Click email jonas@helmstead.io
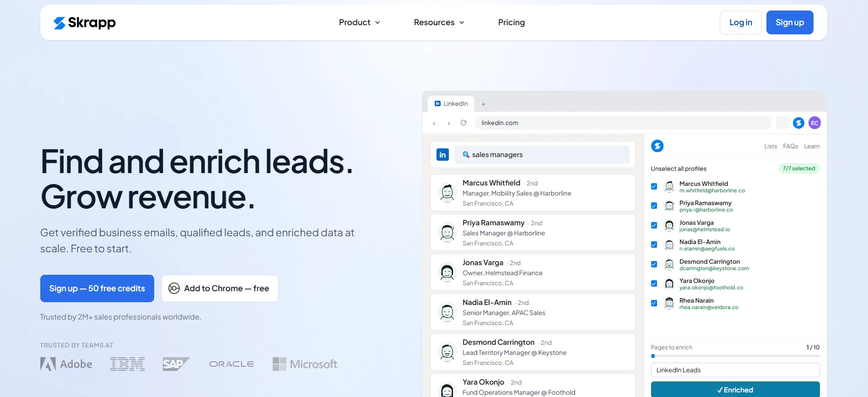 [705, 229]
